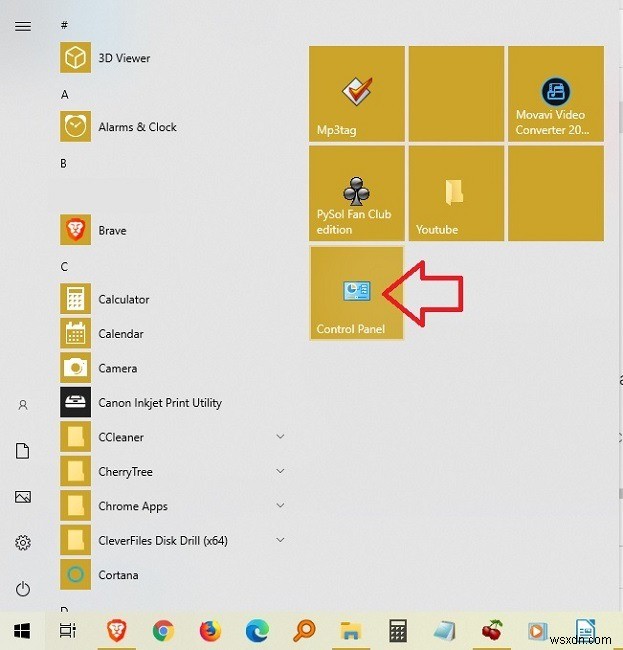Open File Explorer on the taskbar
Image resolution: width=623 pixels, height=650 pixels.
(x=351, y=631)
